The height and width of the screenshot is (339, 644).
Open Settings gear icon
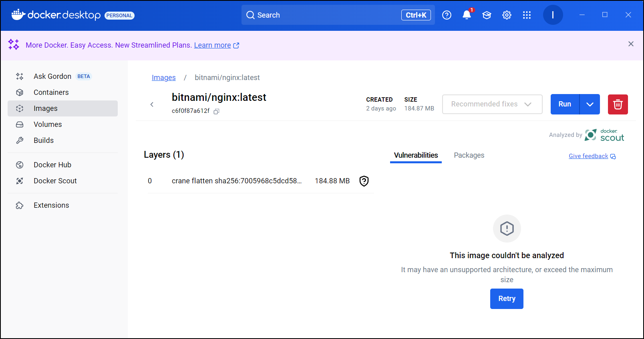(x=507, y=15)
